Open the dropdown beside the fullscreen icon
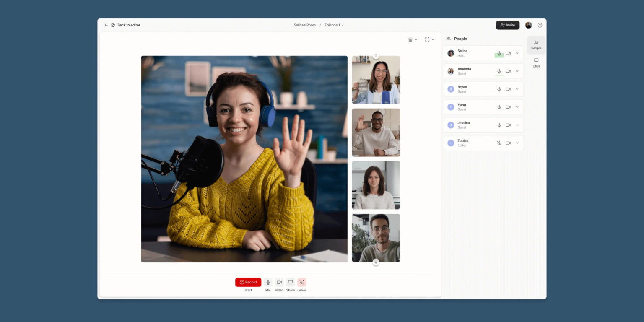Image resolution: width=644 pixels, height=322 pixels. (433, 39)
